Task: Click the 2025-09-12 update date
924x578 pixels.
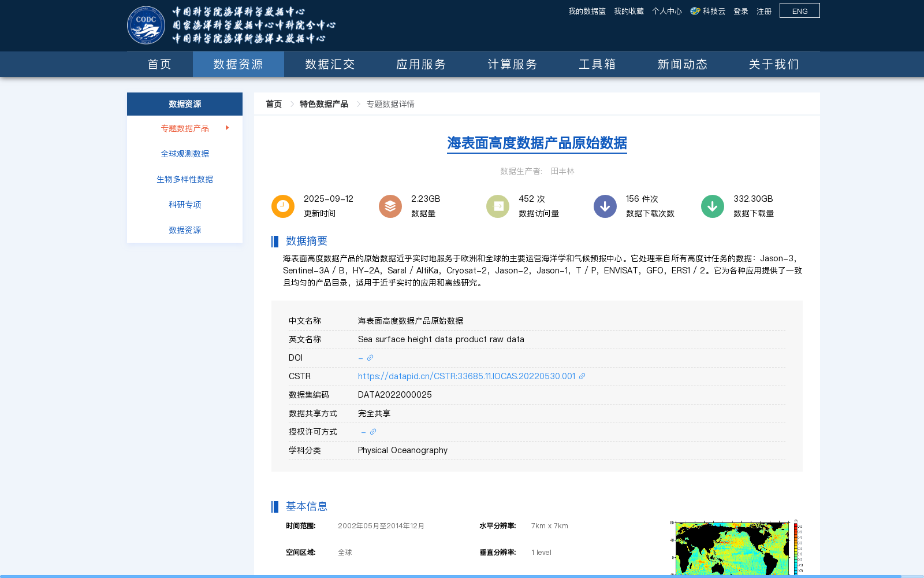Action: coord(329,199)
